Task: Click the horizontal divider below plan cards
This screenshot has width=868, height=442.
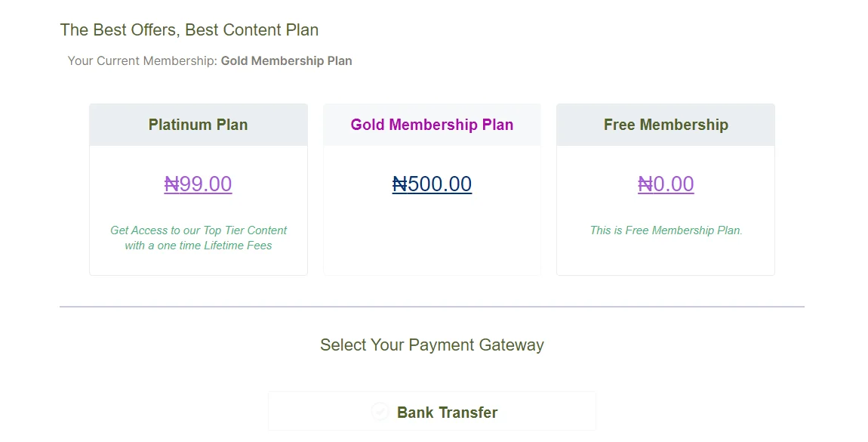Action: [432, 306]
